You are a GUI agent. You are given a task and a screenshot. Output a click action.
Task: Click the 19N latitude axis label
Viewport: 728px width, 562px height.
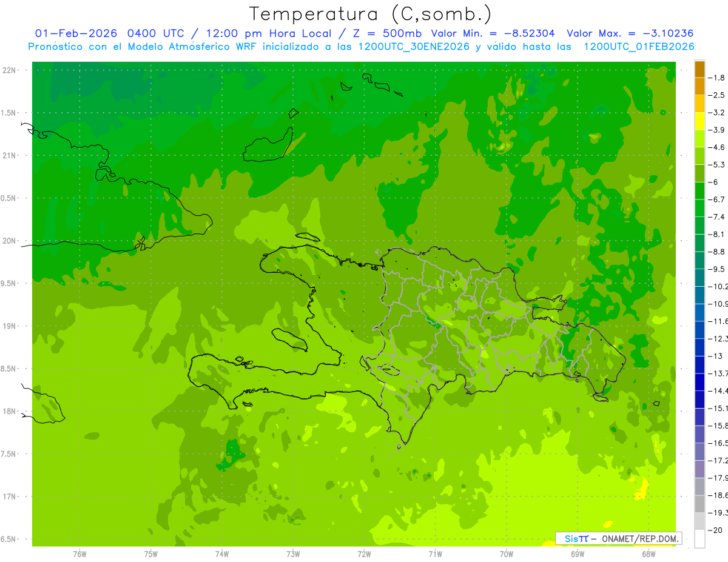click(10, 326)
